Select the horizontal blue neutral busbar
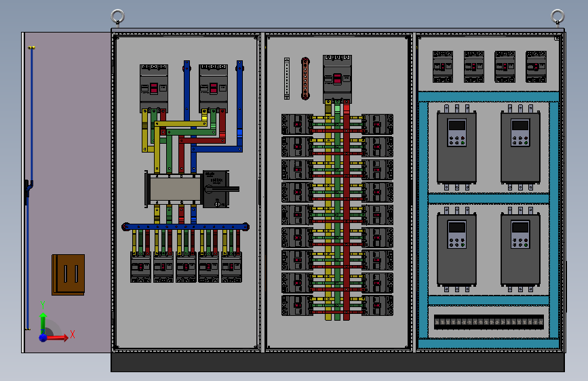 tap(186, 227)
